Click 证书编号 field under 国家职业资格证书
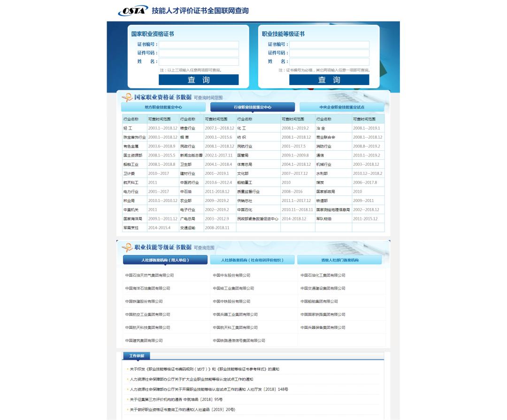 pos(199,45)
